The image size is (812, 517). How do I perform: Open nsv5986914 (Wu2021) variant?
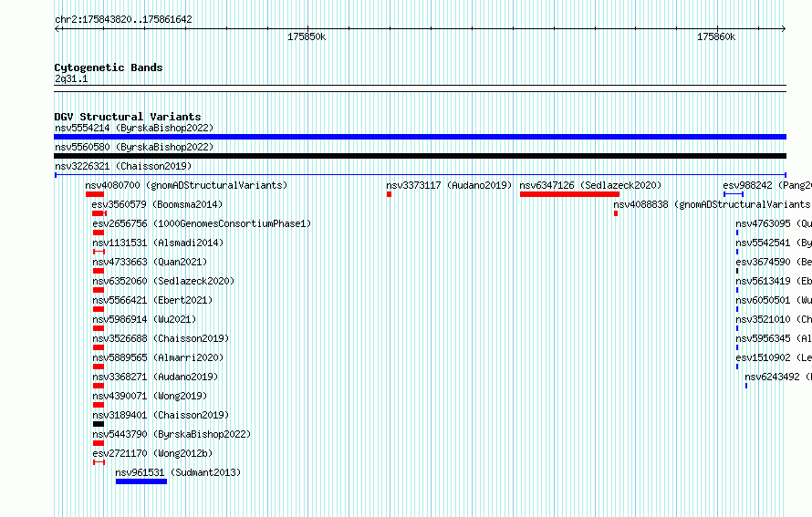[144, 319]
